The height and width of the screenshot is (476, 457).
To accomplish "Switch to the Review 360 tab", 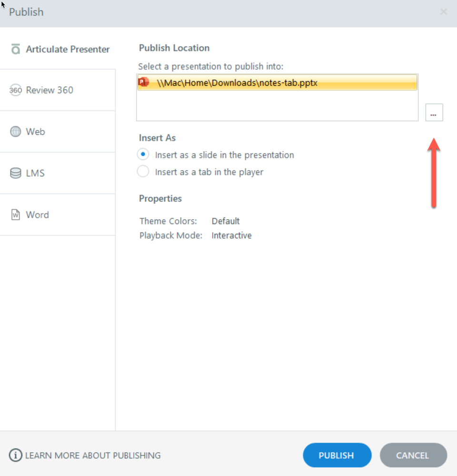I will (50, 91).
